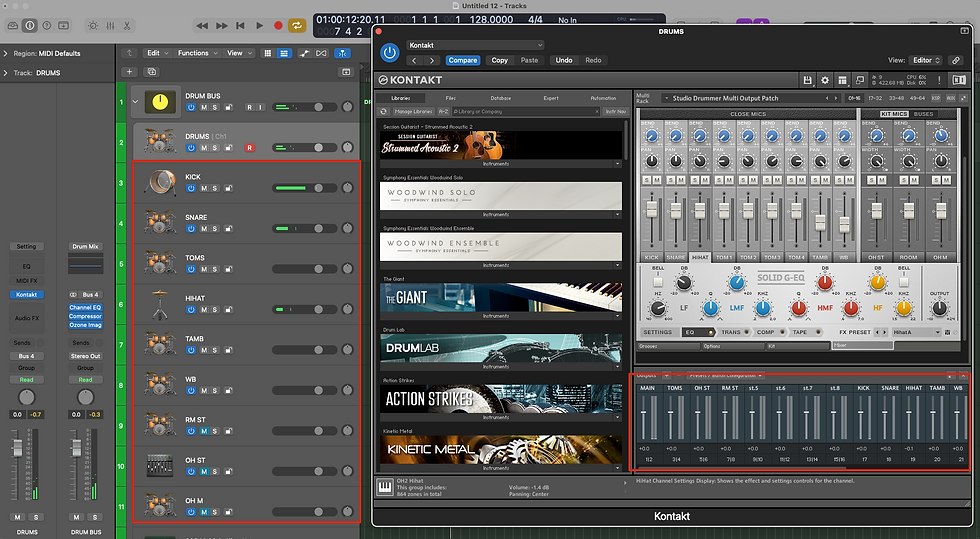
Task: Click the SNARE track pan knob
Action: 348,228
